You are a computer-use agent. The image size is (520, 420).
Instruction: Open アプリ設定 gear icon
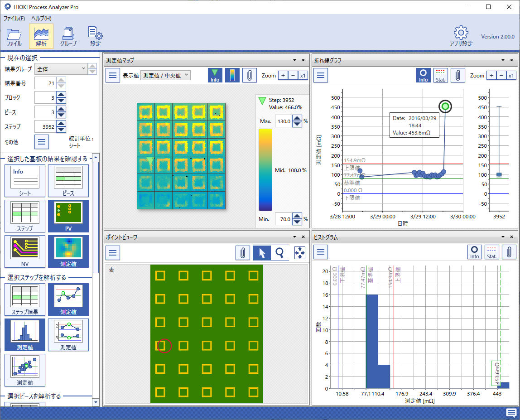[461, 37]
